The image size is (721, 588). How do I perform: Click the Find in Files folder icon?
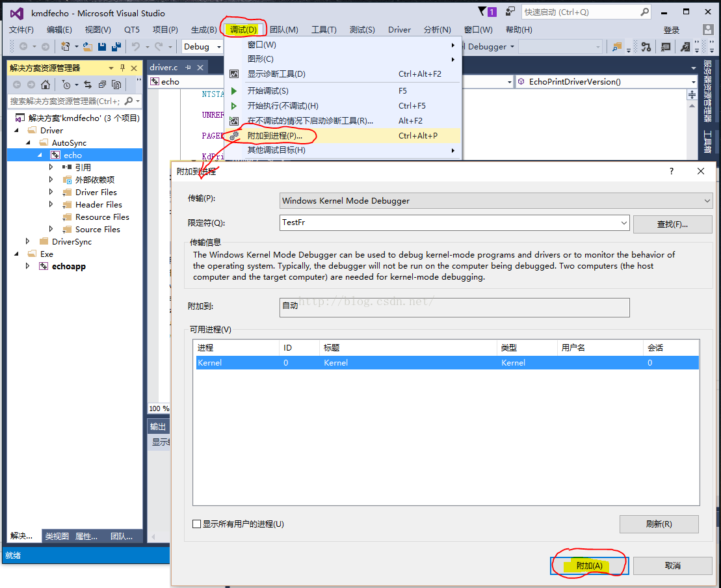617,46
